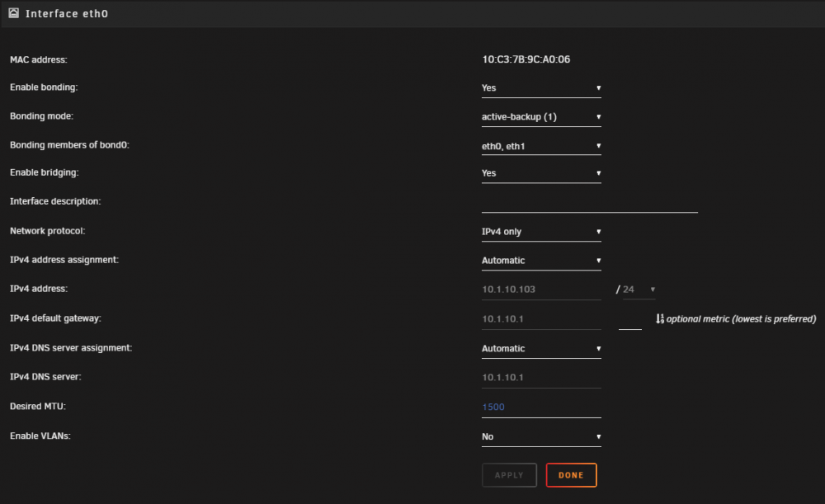Open the Enable VLANs dropdown
The width and height of the screenshot is (825, 504).
coord(541,436)
